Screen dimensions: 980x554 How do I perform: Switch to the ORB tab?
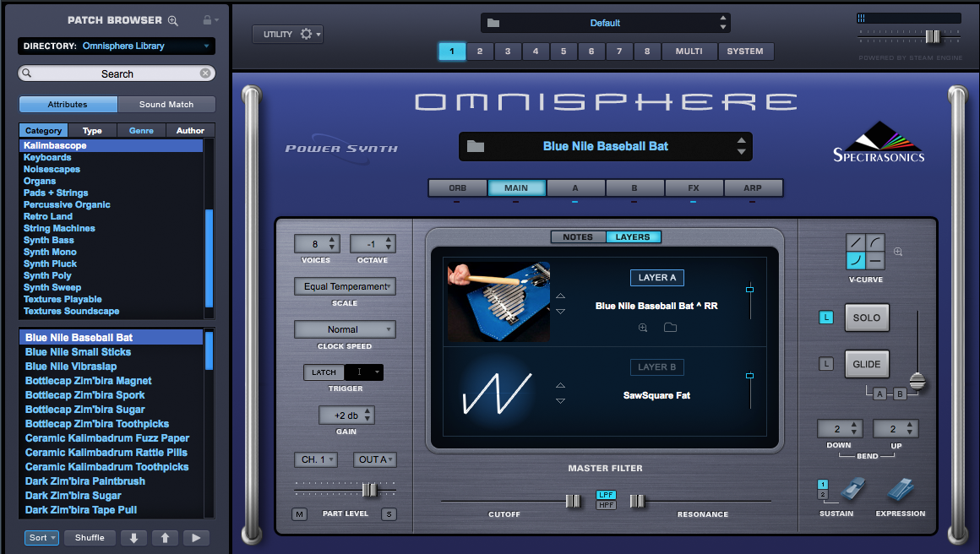pyautogui.click(x=458, y=188)
